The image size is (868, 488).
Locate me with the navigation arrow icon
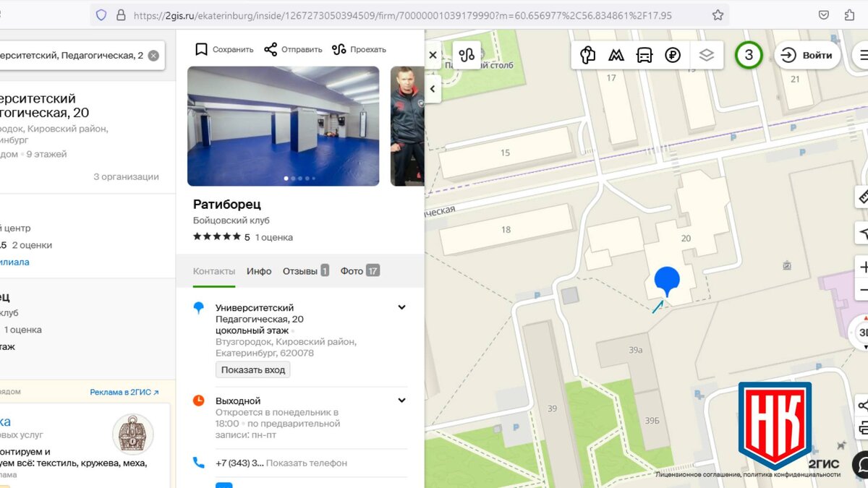(x=862, y=233)
